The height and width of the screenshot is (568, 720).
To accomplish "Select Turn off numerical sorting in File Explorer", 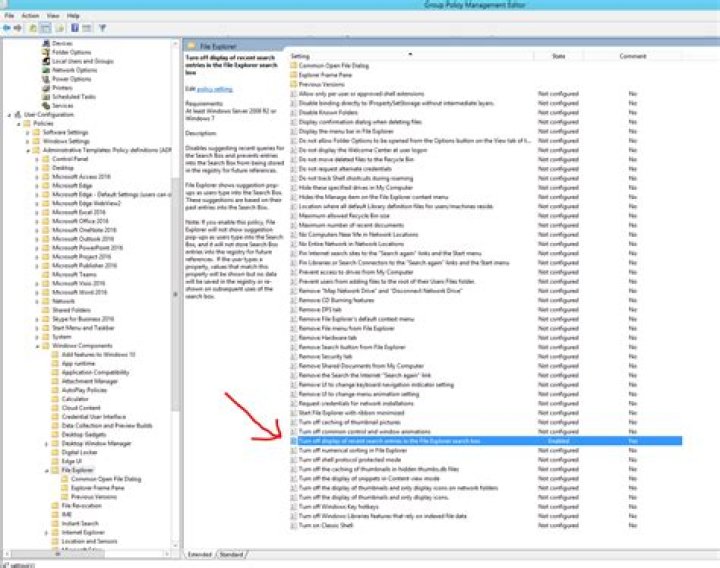I will point(353,450).
